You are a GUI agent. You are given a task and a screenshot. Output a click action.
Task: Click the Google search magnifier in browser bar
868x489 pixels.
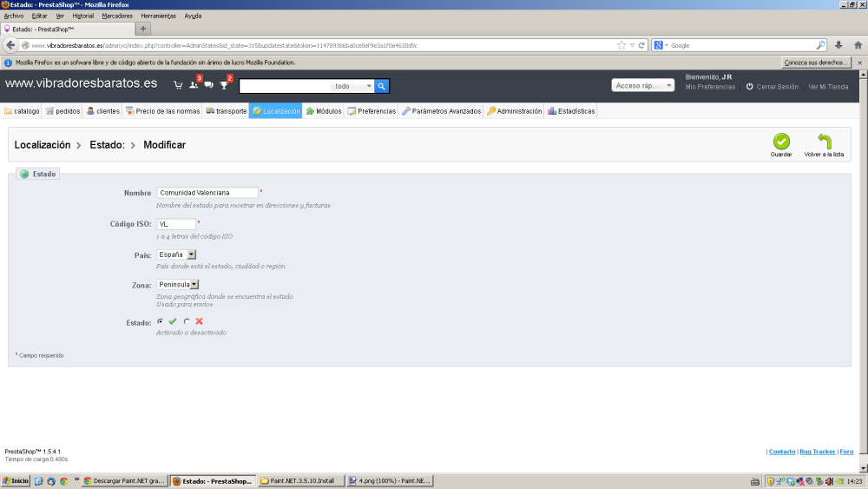820,45
